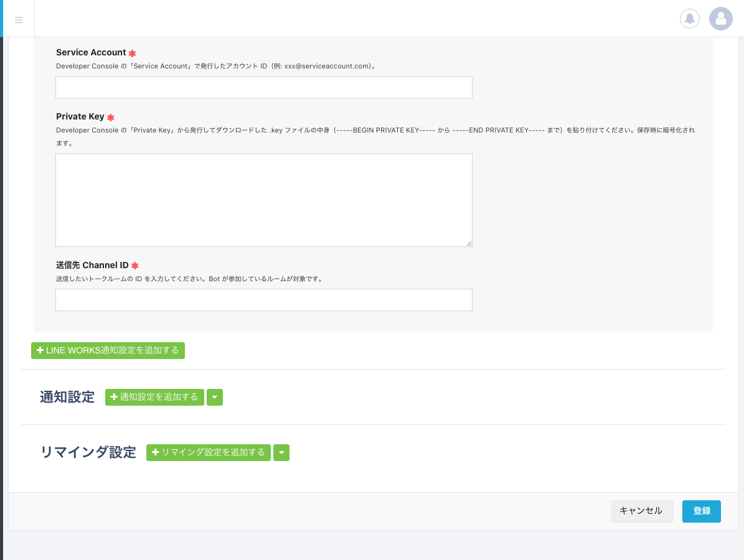Viewport: 744px width, 560px height.
Task: Expand the dropdown arrow beside 通知設定を追加する
Action: (215, 397)
